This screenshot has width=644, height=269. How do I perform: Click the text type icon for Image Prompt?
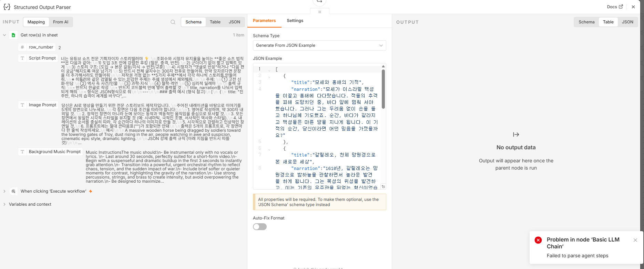click(x=22, y=105)
